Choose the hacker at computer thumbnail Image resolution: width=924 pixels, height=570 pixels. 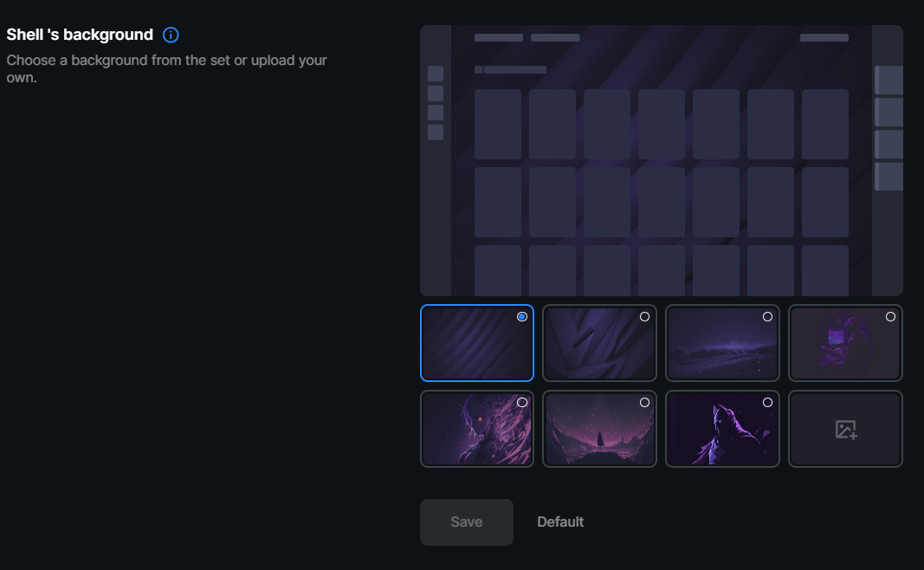pyautogui.click(x=845, y=347)
